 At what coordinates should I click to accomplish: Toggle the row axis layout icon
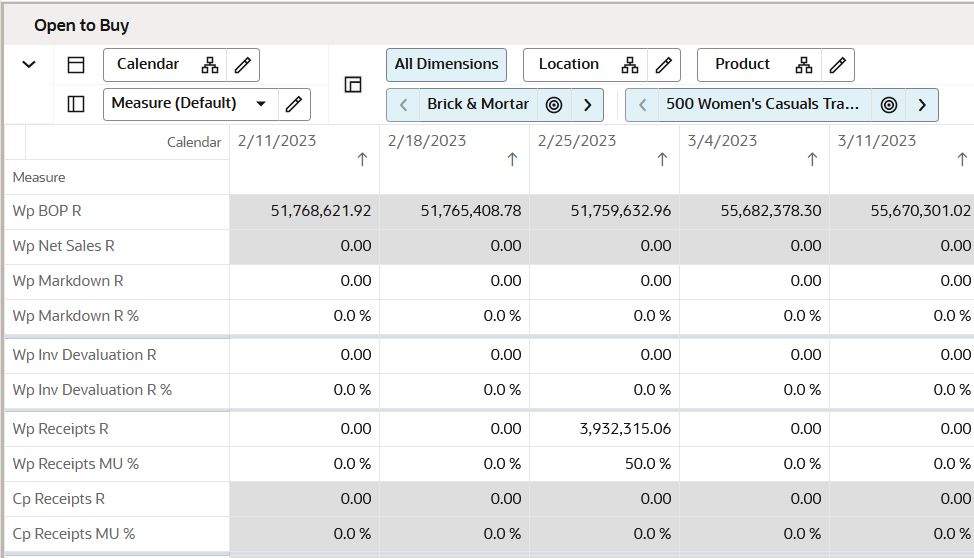click(76, 104)
